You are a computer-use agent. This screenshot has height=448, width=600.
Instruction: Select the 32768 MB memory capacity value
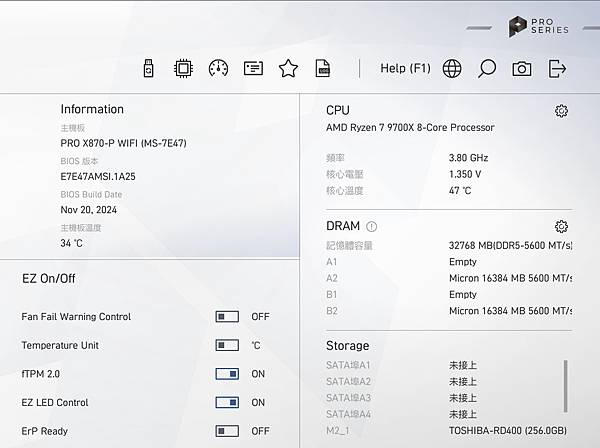(x=510, y=245)
